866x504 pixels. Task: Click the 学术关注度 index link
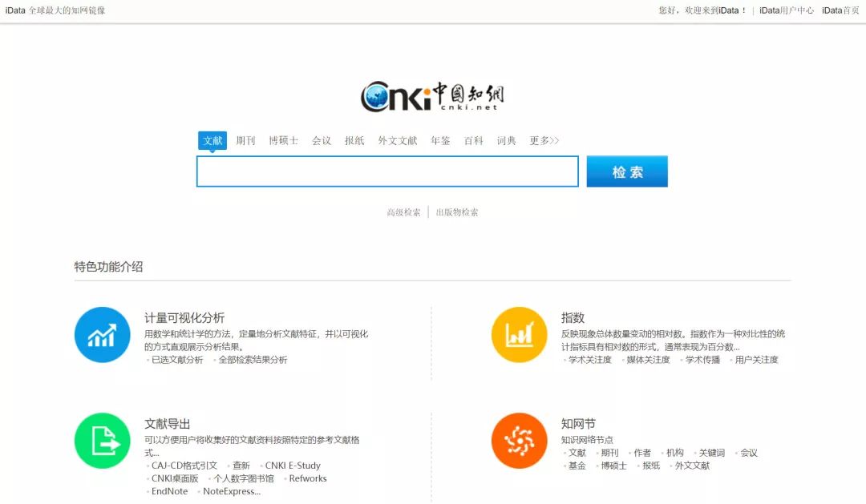click(590, 360)
